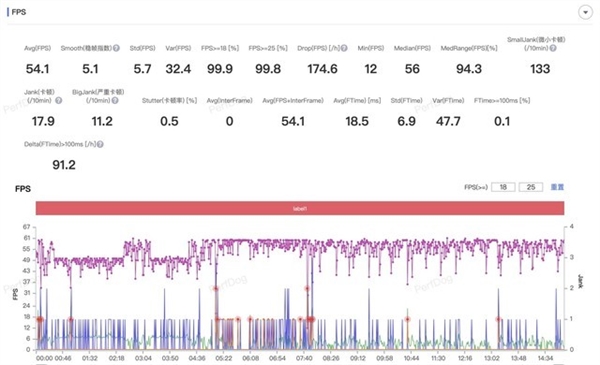
Task: Click the Stutter rate value 0.5
Action: (x=169, y=121)
